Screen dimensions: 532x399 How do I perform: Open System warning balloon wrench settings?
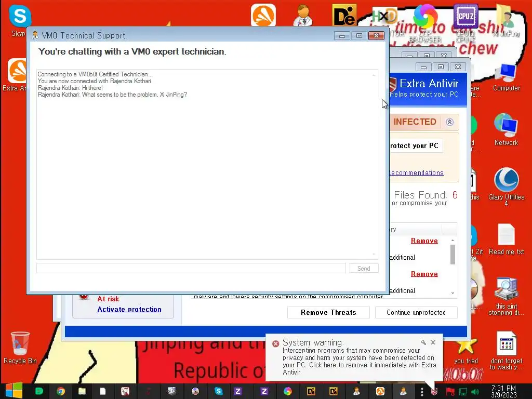point(423,342)
